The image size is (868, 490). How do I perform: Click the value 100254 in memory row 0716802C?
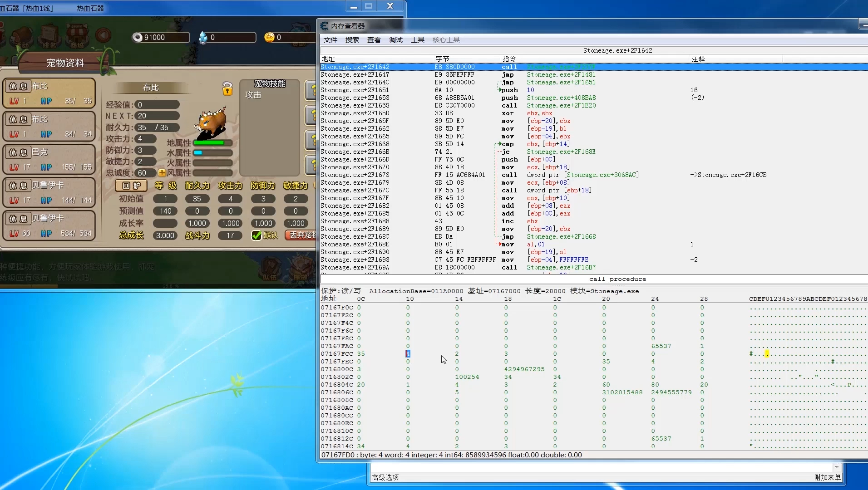pyautogui.click(x=467, y=377)
